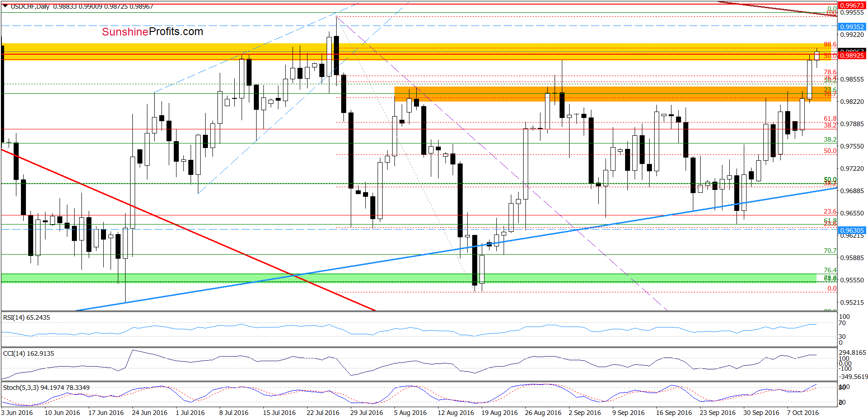Screen dimensions: 868x419
Task: Click the 26 Aug 2016 date label
Action: click(x=543, y=413)
